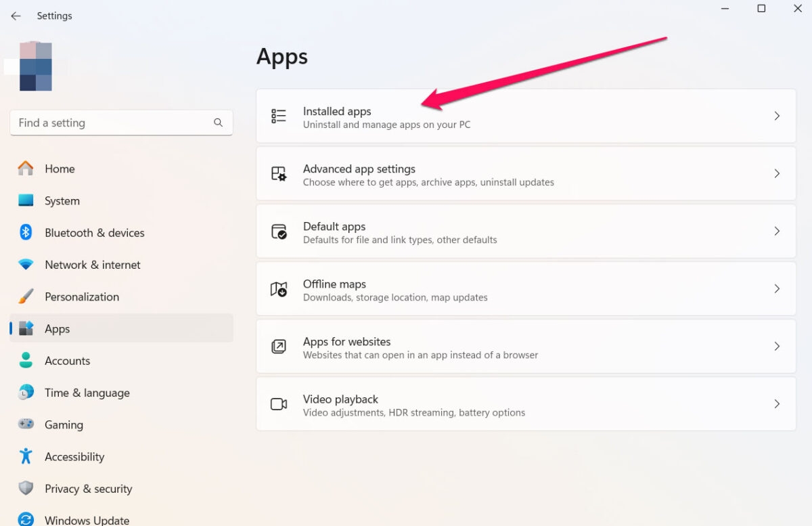Click the Offline maps icon

click(x=279, y=289)
